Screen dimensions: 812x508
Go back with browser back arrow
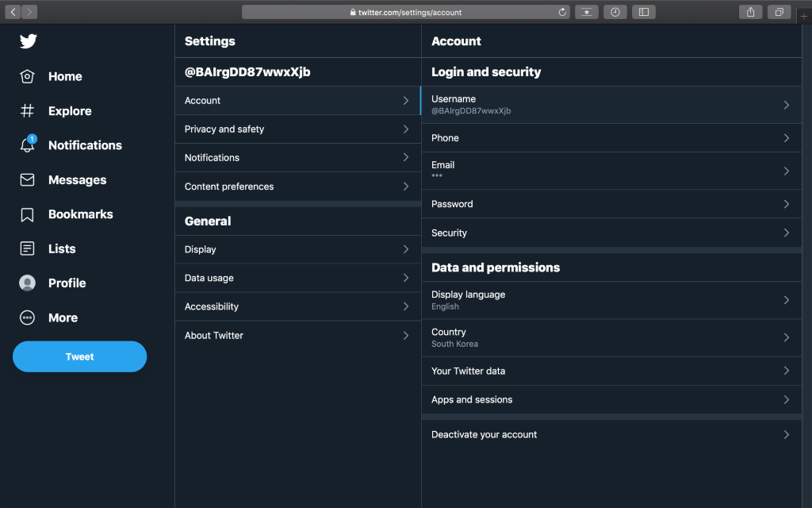(13, 12)
